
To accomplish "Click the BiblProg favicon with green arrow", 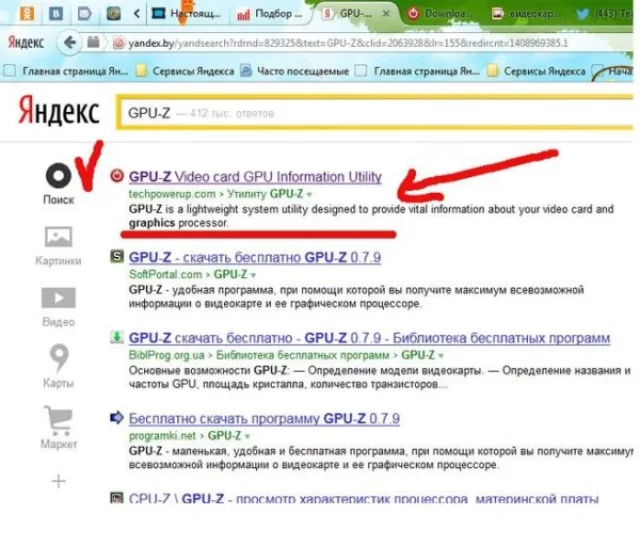I will [117, 337].
